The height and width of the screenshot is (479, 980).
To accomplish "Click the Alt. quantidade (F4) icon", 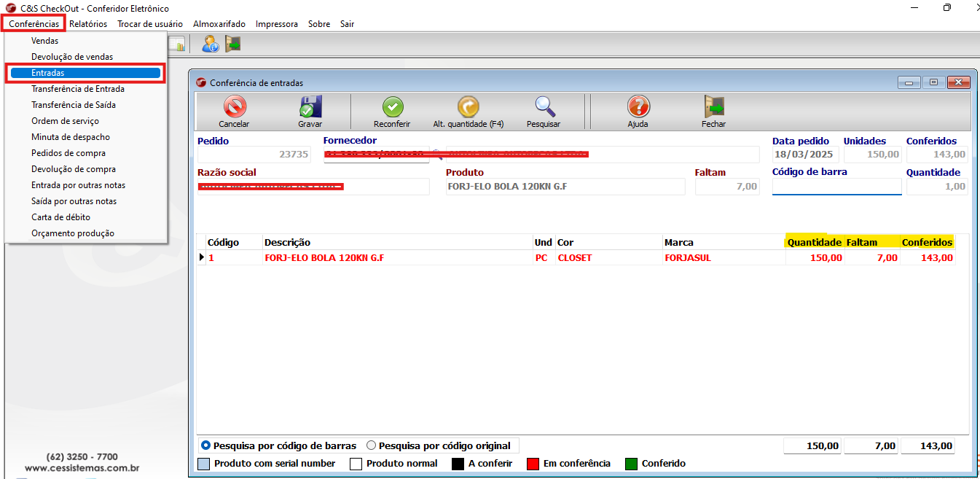I will pyautogui.click(x=468, y=108).
